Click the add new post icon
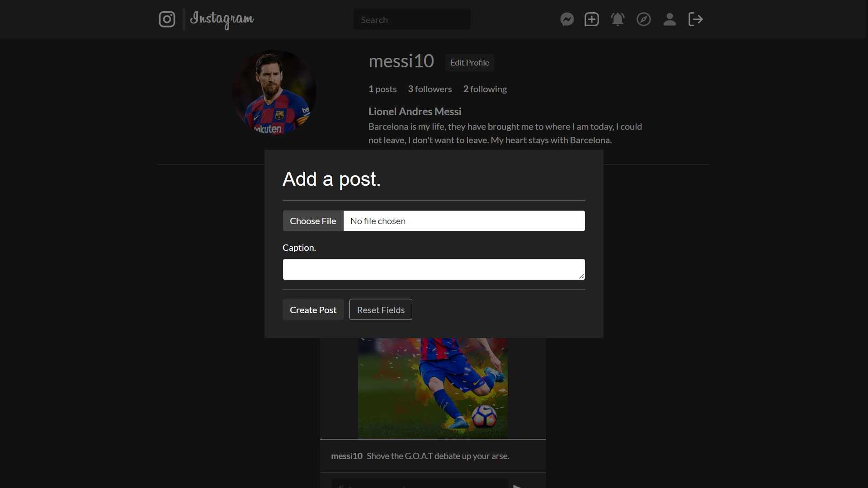The height and width of the screenshot is (488, 868). click(592, 19)
